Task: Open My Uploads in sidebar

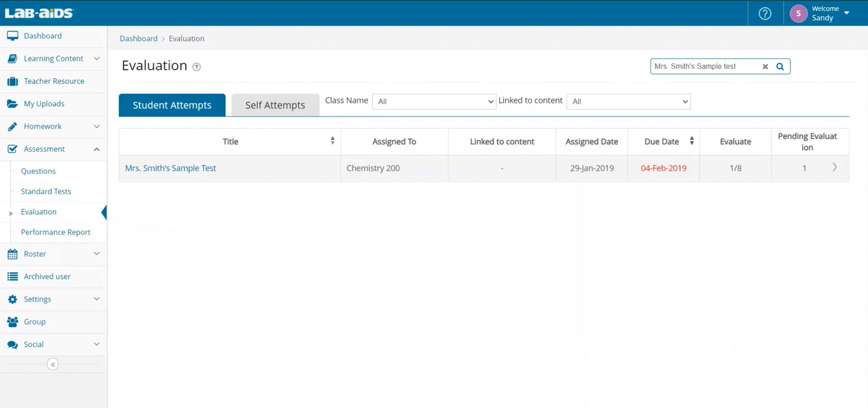Action: tap(44, 104)
